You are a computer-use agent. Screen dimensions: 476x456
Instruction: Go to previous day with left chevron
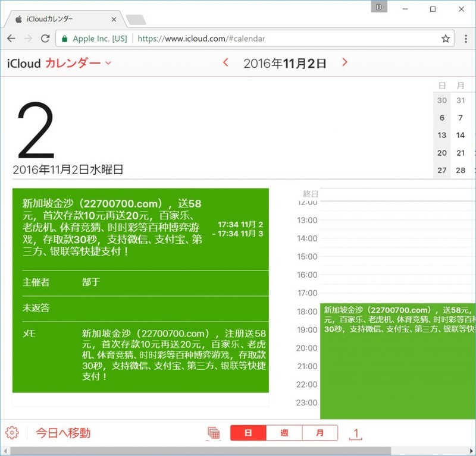click(226, 62)
